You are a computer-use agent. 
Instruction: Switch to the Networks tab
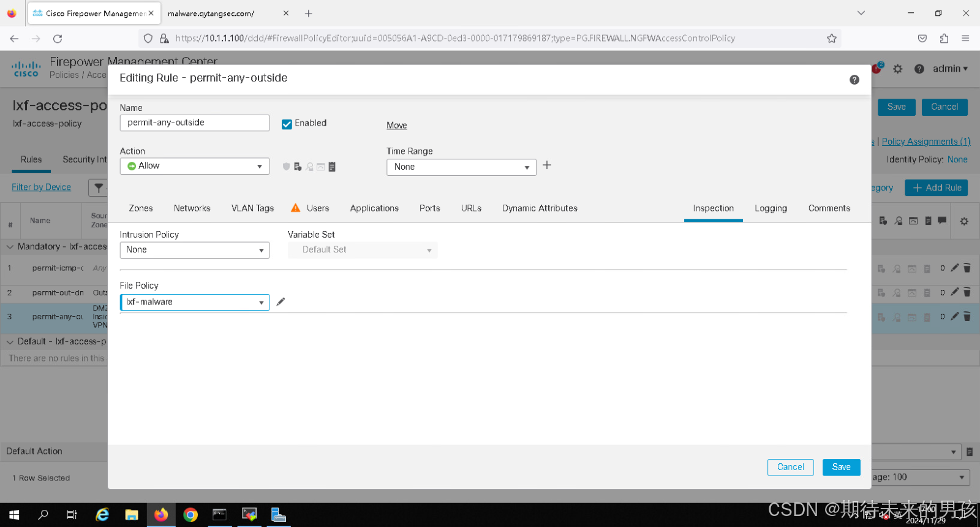[x=192, y=208]
